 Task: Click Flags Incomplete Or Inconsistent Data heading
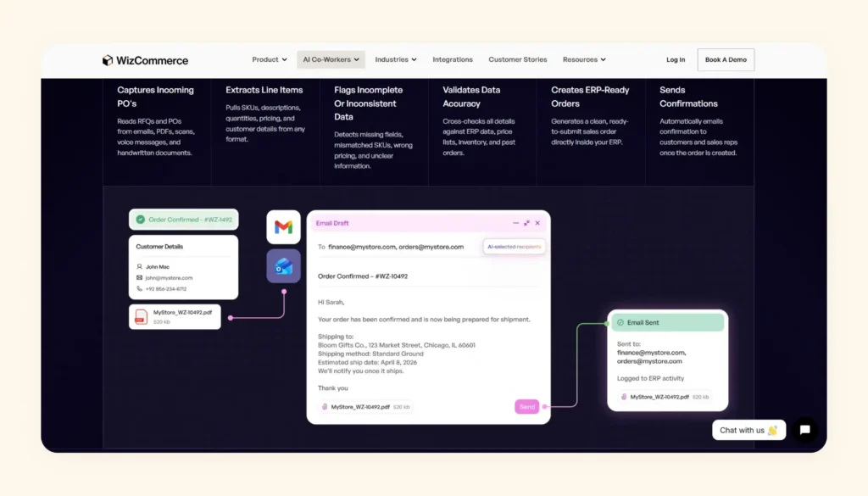369,103
